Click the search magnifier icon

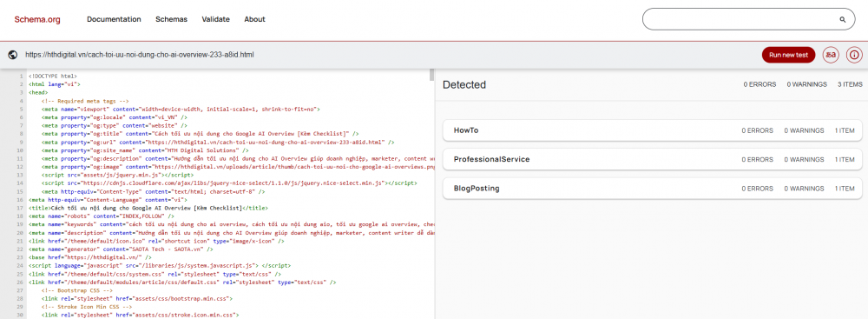(843, 19)
